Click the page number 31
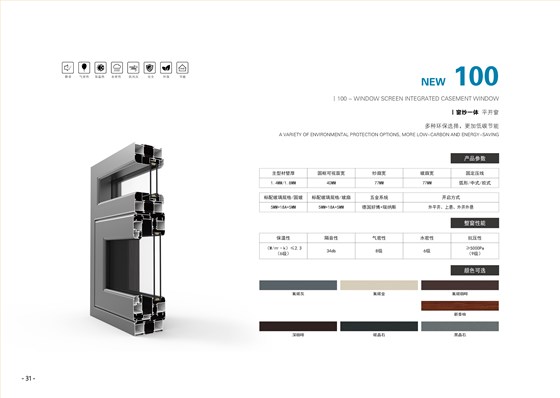The width and height of the screenshot is (560, 398). click(x=29, y=378)
